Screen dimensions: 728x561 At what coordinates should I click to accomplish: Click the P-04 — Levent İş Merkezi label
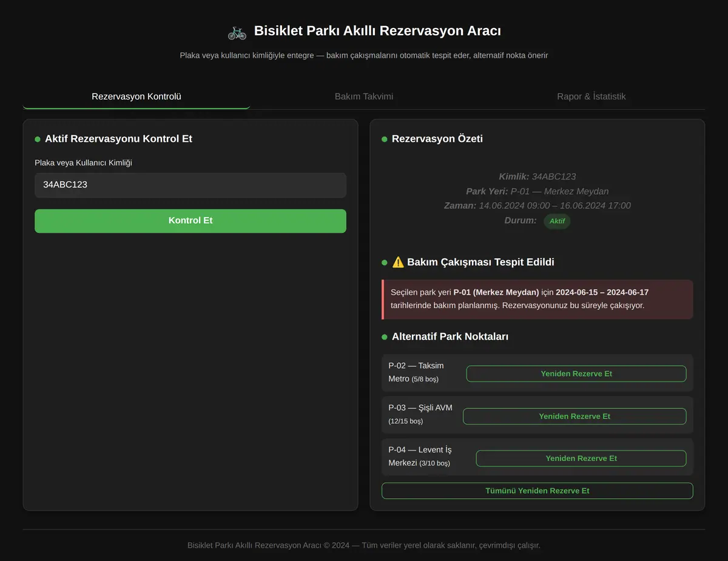[x=420, y=457]
